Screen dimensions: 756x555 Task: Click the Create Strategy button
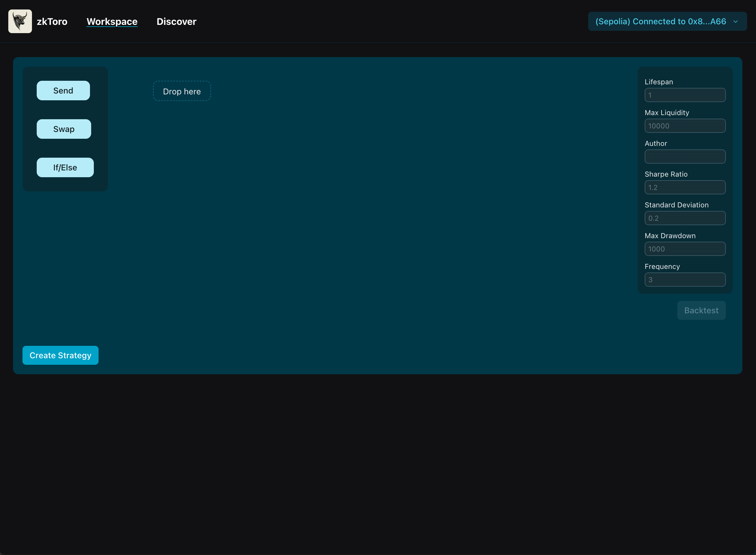[x=60, y=355]
